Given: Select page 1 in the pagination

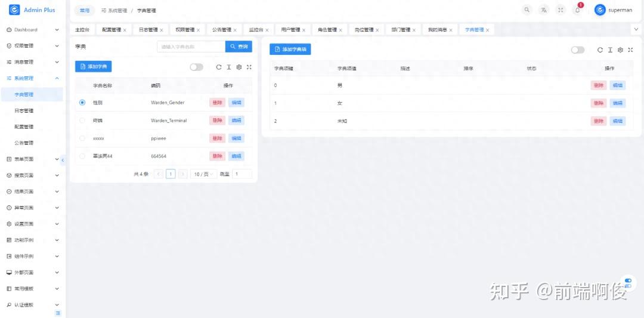Looking at the screenshot, I should point(171,174).
